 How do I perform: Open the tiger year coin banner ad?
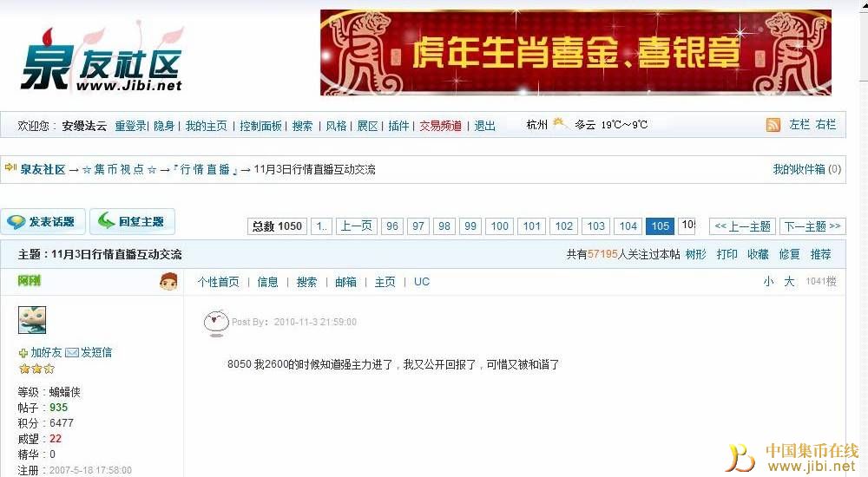point(575,53)
